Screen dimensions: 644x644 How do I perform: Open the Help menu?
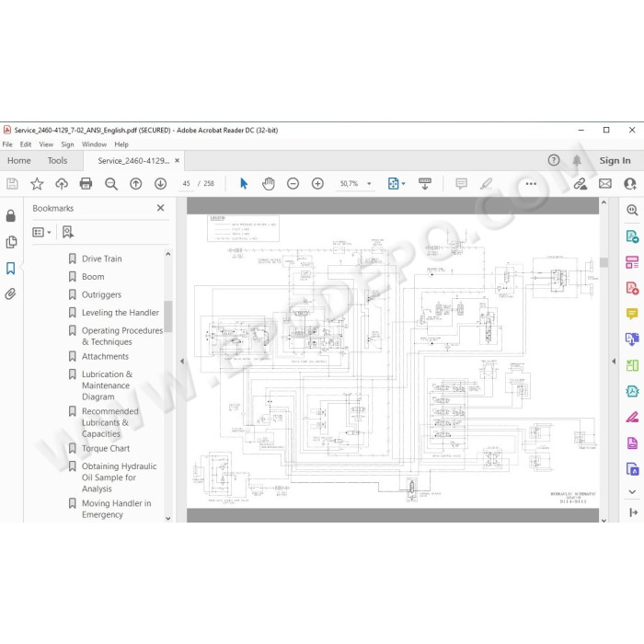121,144
